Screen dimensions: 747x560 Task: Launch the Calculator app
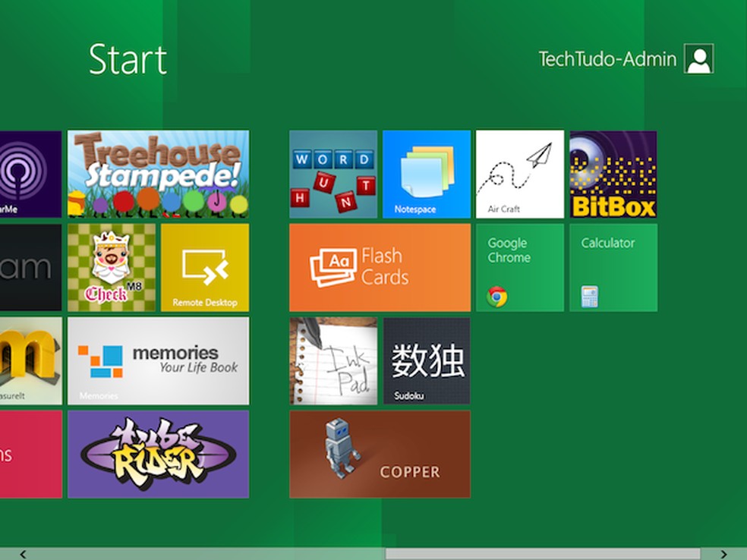click(613, 266)
